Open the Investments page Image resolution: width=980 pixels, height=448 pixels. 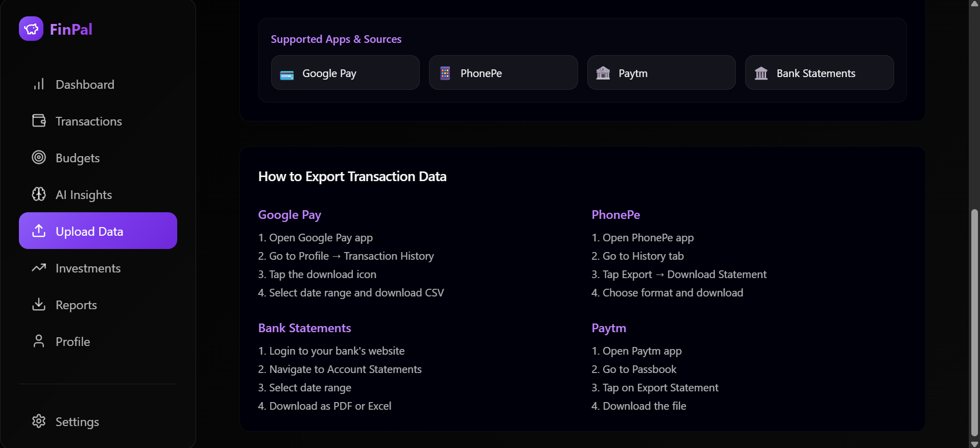tap(98, 268)
